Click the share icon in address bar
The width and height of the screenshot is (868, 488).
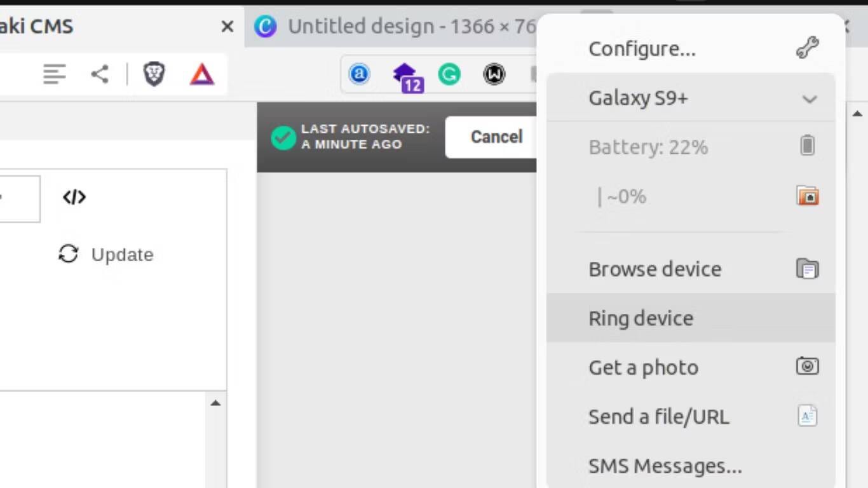(100, 74)
